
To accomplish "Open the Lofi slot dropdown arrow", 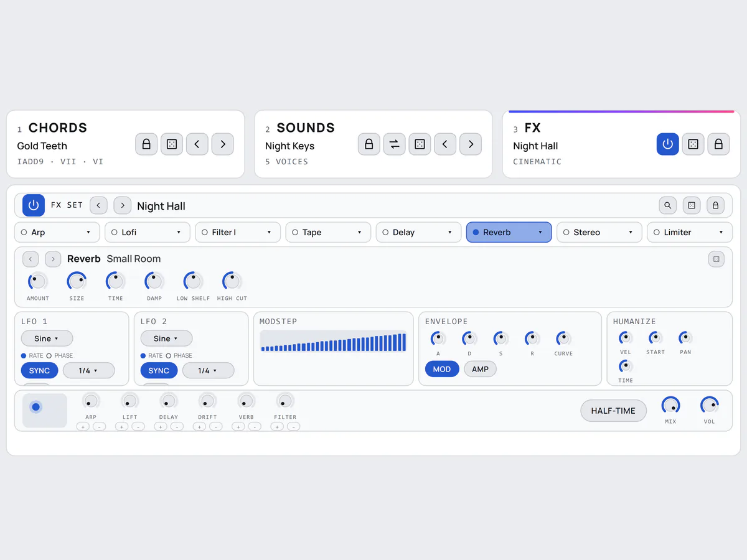I will click(x=179, y=232).
